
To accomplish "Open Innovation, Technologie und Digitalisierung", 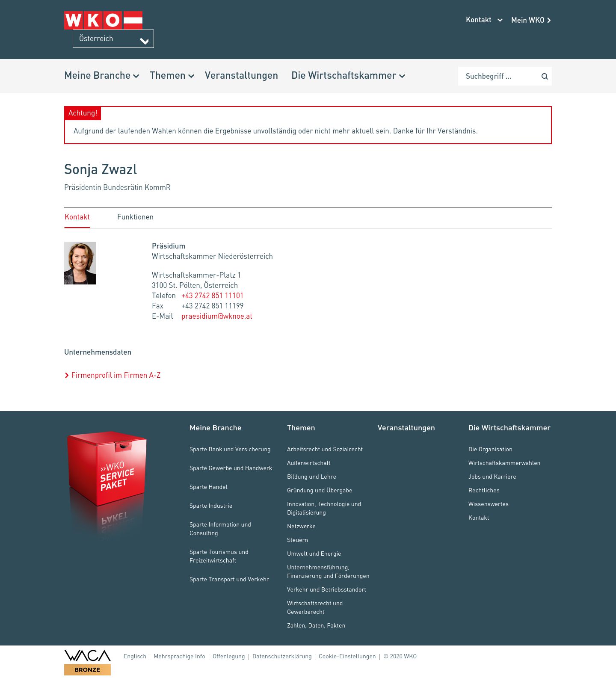I will point(324,508).
